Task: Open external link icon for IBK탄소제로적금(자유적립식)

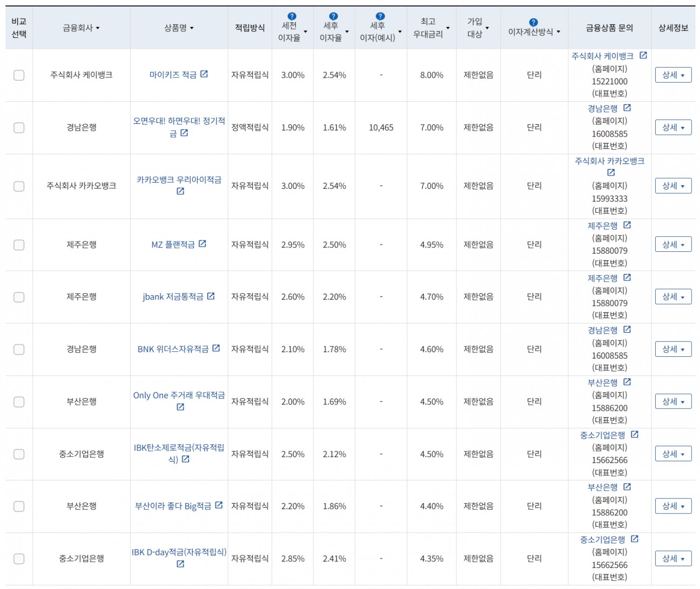Action: pos(185,459)
